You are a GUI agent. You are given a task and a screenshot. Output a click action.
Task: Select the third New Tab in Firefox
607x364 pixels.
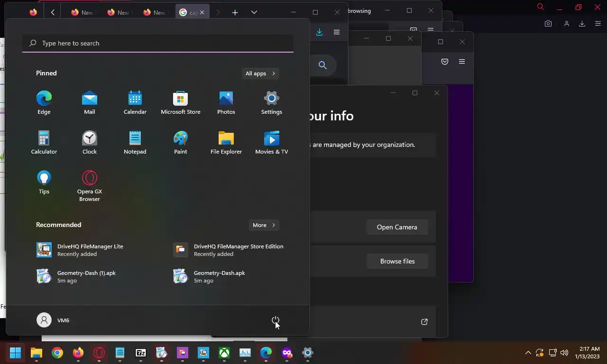coord(154,12)
